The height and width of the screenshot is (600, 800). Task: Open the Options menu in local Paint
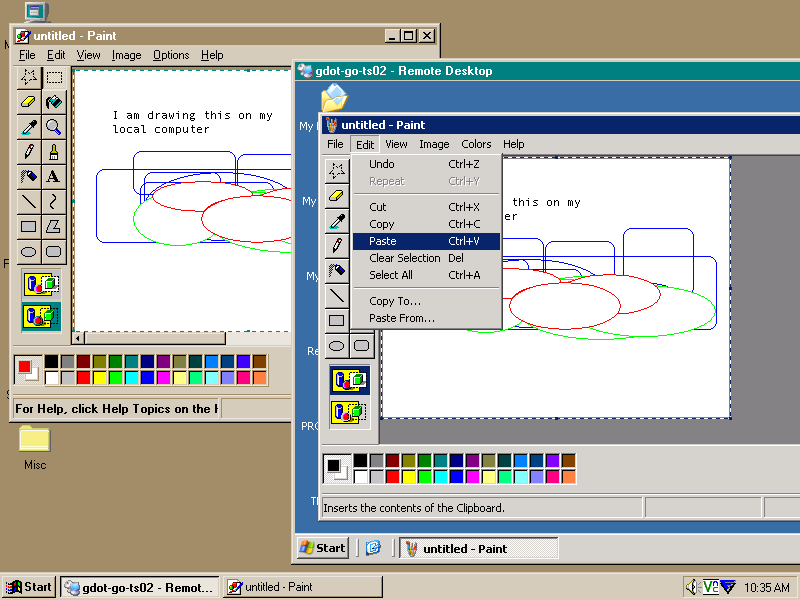(171, 55)
